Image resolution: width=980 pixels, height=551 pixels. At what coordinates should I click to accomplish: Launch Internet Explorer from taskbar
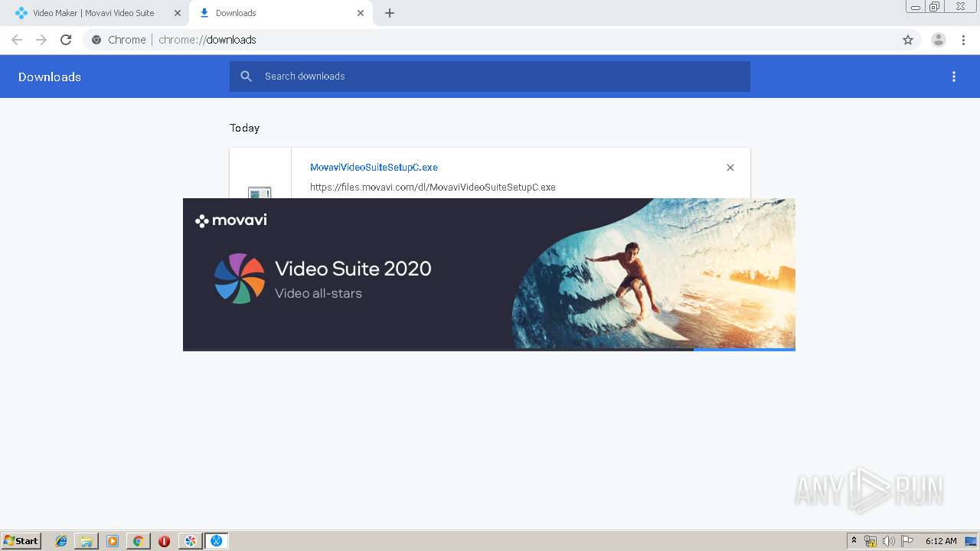click(x=61, y=541)
